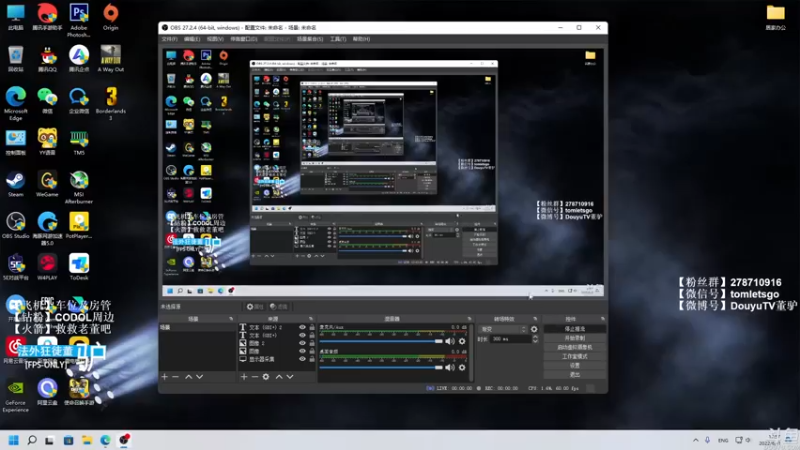Viewport: 800px width, 450px height.
Task: Open the 渐变 transition dropdown
Action: (x=503, y=329)
